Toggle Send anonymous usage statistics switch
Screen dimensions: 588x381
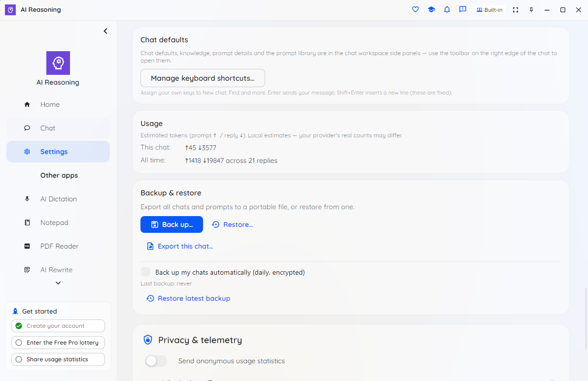tap(156, 361)
